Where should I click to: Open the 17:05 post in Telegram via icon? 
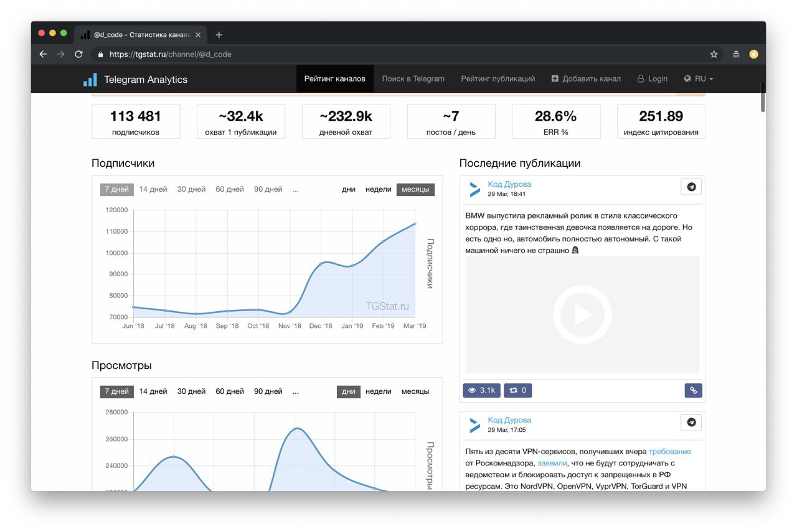tap(691, 422)
